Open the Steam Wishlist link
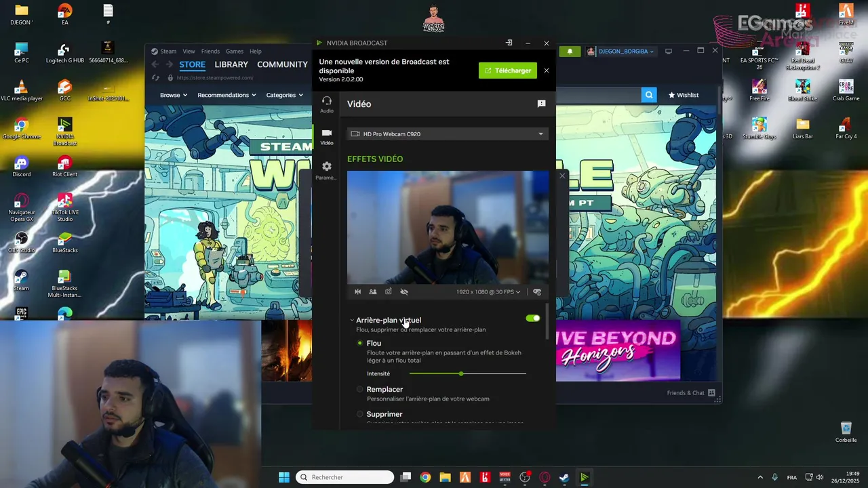This screenshot has width=868, height=488. 684,95
